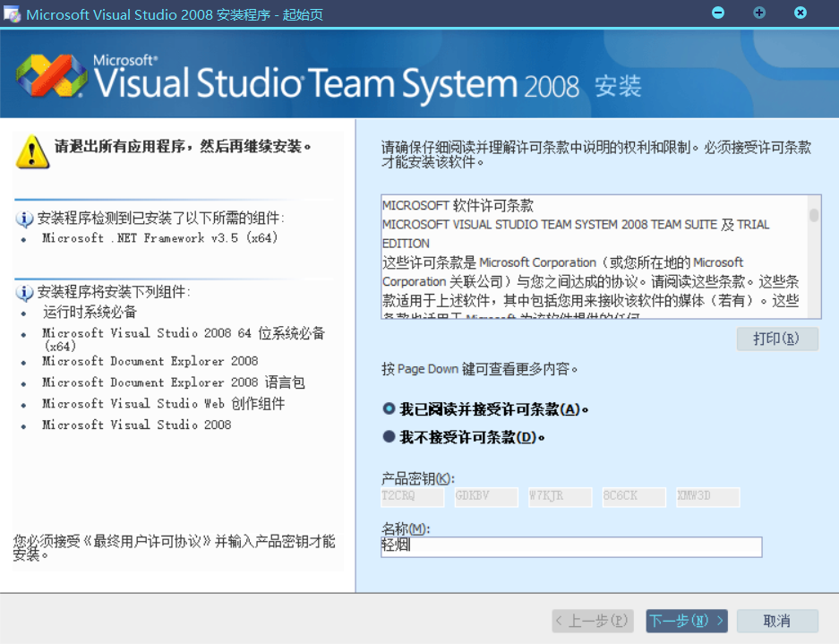Click info icon beside detected components text
The width and height of the screenshot is (839, 644).
click(x=25, y=219)
